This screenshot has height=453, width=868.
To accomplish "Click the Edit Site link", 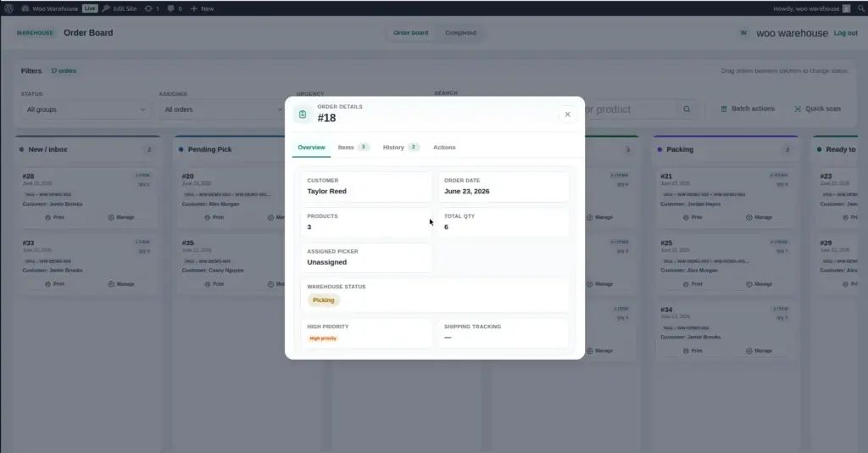I will tap(120, 8).
